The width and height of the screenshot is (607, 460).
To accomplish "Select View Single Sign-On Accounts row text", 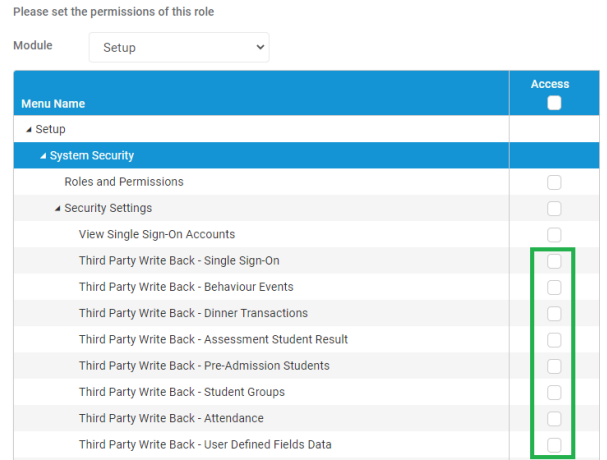I will [157, 234].
